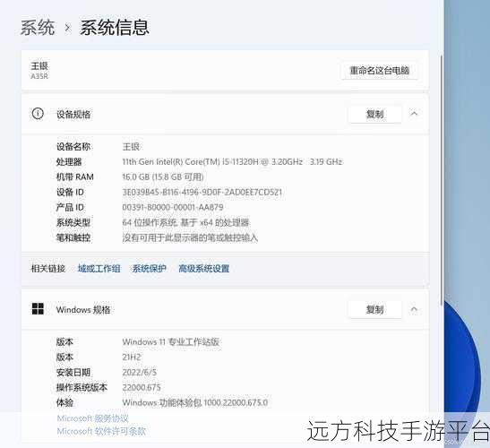Go back to 系统 in breadcrumb
This screenshot has height=448, width=490.
[x=38, y=28]
